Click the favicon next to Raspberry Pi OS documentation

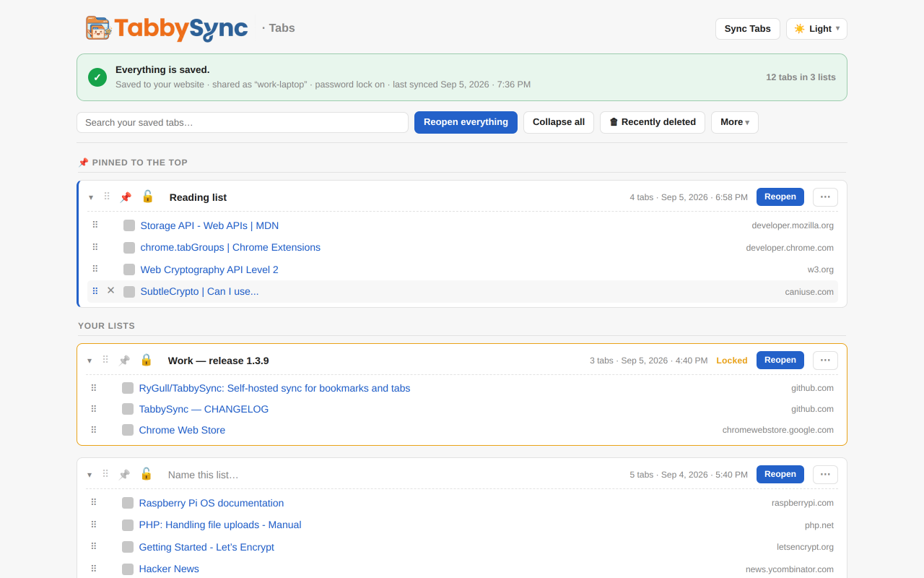pyautogui.click(x=128, y=503)
